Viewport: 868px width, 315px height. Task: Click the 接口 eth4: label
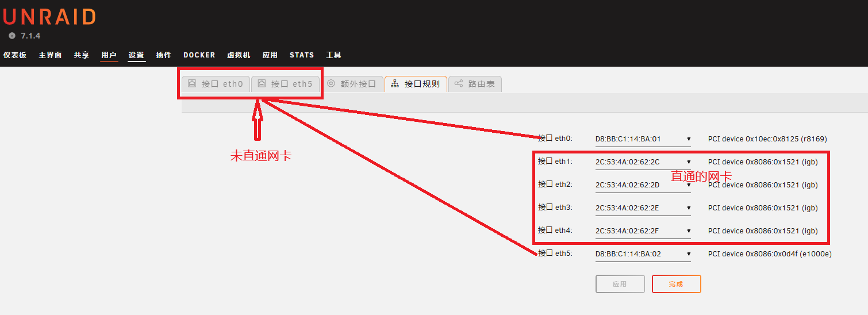click(x=555, y=231)
